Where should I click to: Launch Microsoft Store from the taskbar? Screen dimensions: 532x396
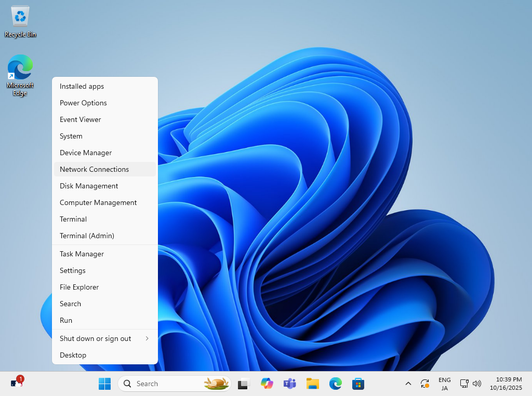click(x=358, y=384)
